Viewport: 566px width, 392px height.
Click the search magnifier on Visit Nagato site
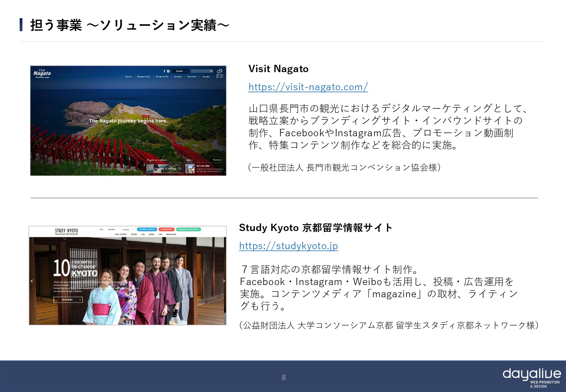(x=211, y=71)
